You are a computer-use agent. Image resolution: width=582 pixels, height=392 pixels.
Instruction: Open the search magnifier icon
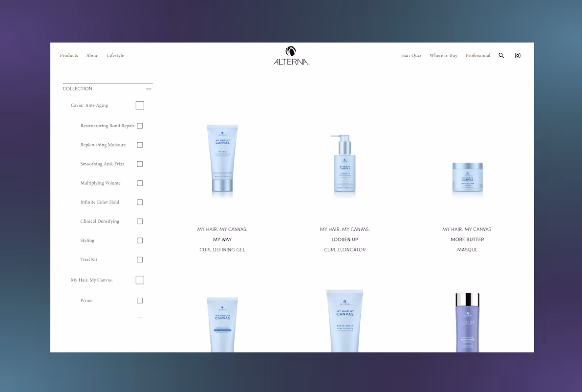[x=501, y=55]
